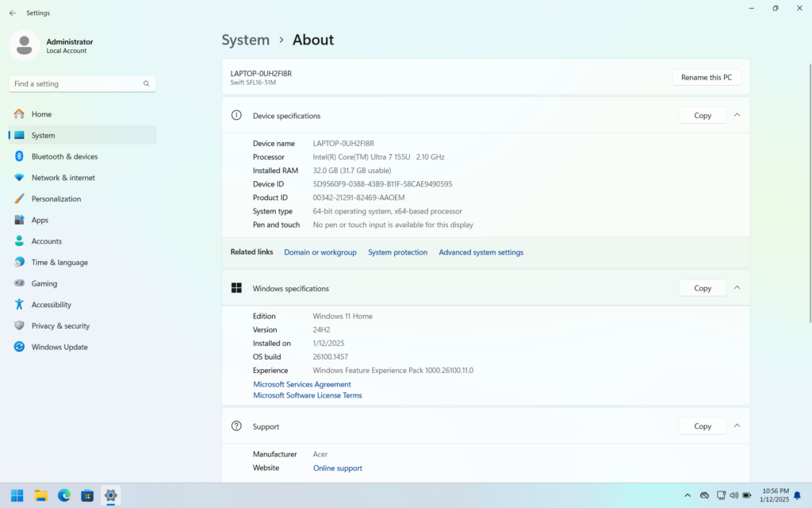Screen dimensions: 812x508
Task: Click the Version value 24H2
Action: [321, 329]
